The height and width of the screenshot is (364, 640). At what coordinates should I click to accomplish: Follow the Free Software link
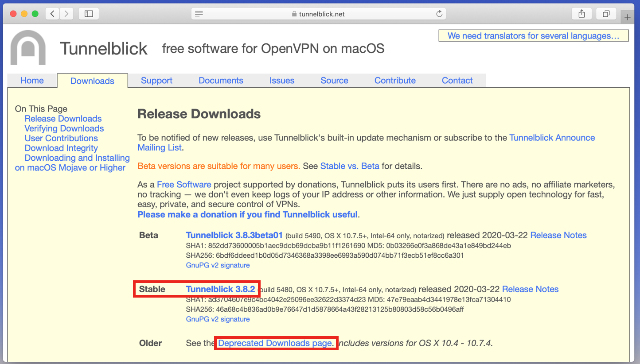pos(184,184)
